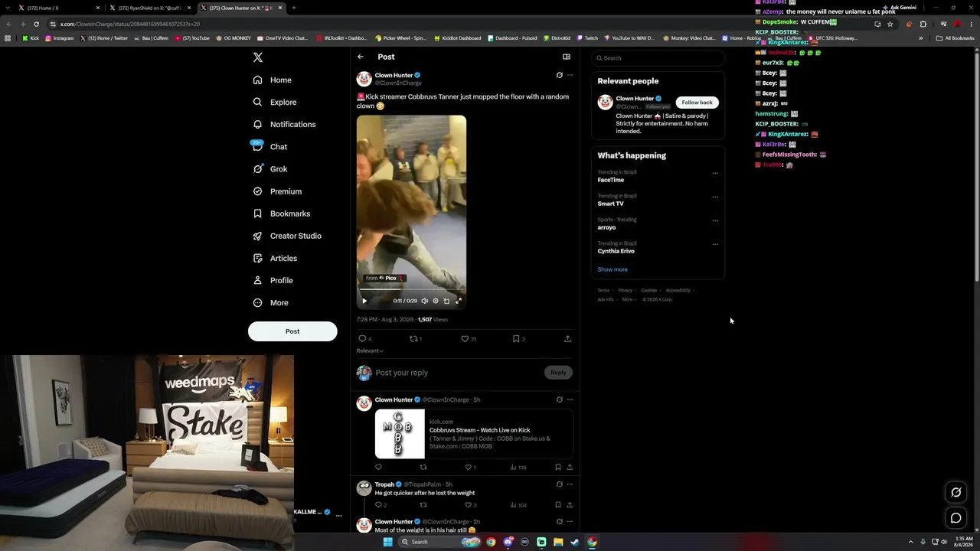Open a new browser tab
The image size is (980, 551).
click(294, 8)
